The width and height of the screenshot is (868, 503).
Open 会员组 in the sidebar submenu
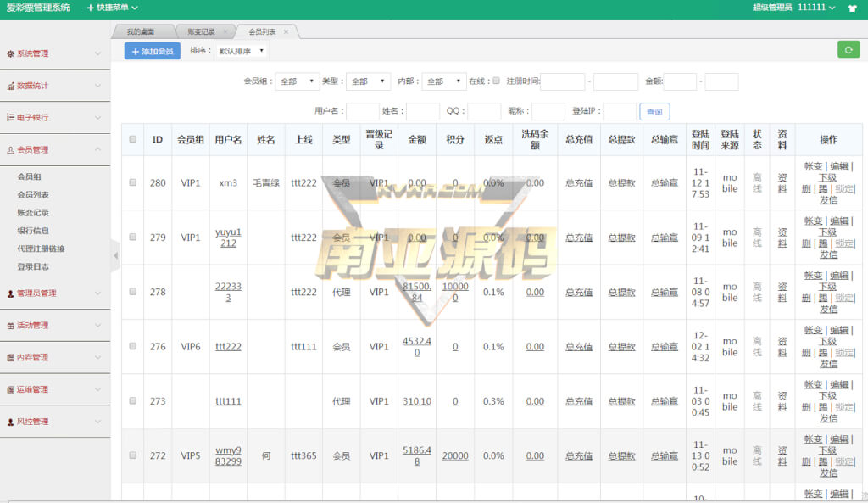30,176
